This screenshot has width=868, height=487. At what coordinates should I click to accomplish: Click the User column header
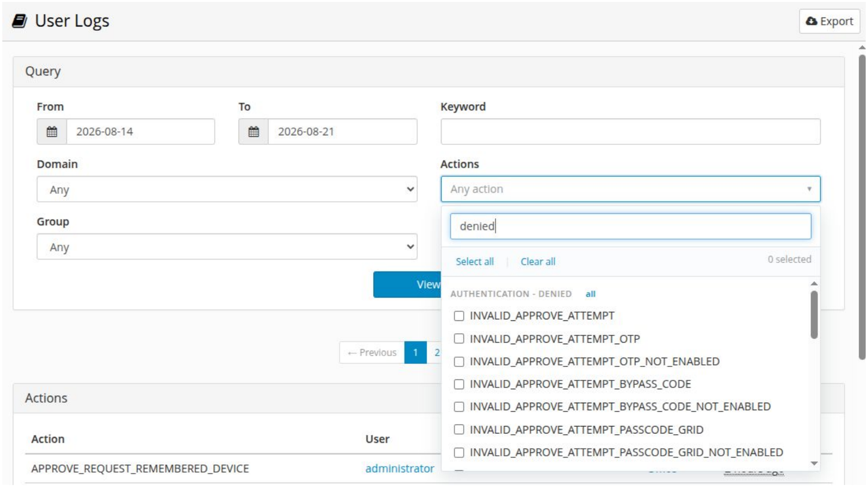tap(378, 439)
